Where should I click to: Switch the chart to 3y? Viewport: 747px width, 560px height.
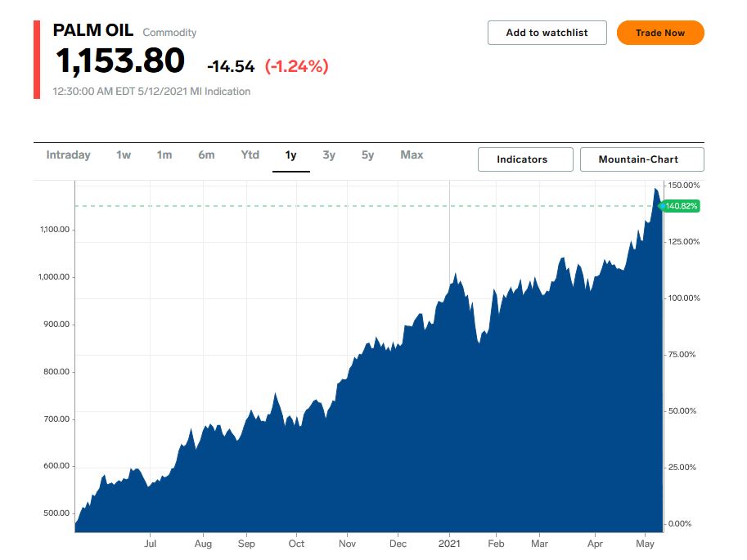point(329,155)
